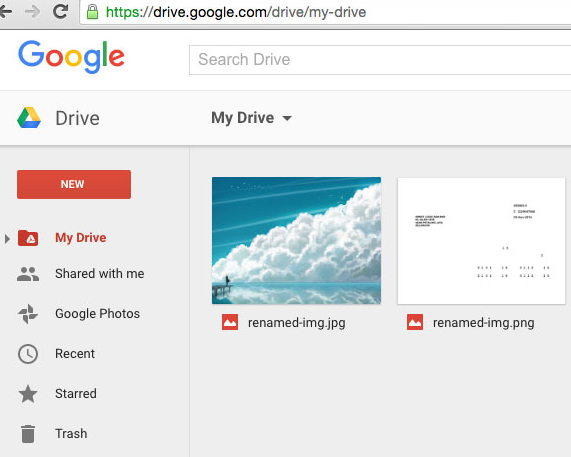Image resolution: width=571 pixels, height=457 pixels.
Task: Click the Drive text label in header
Action: coord(77,118)
